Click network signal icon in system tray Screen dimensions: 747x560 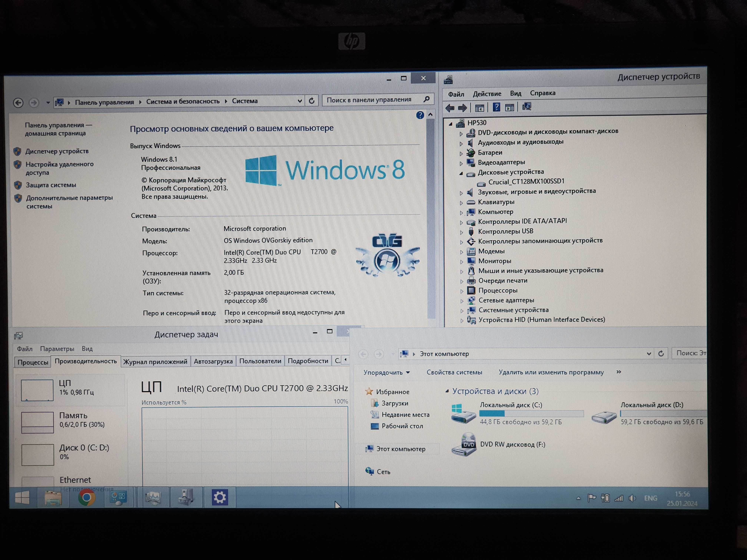[x=619, y=498]
